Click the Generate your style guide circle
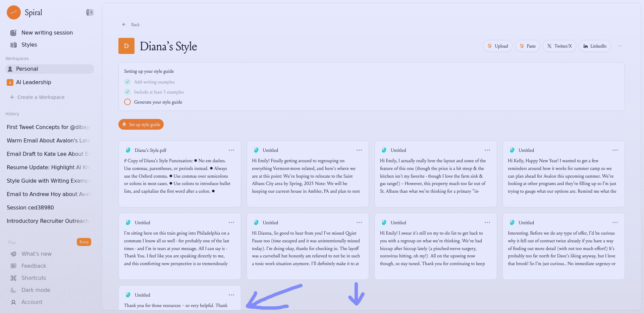The height and width of the screenshot is (313, 644). (x=127, y=102)
